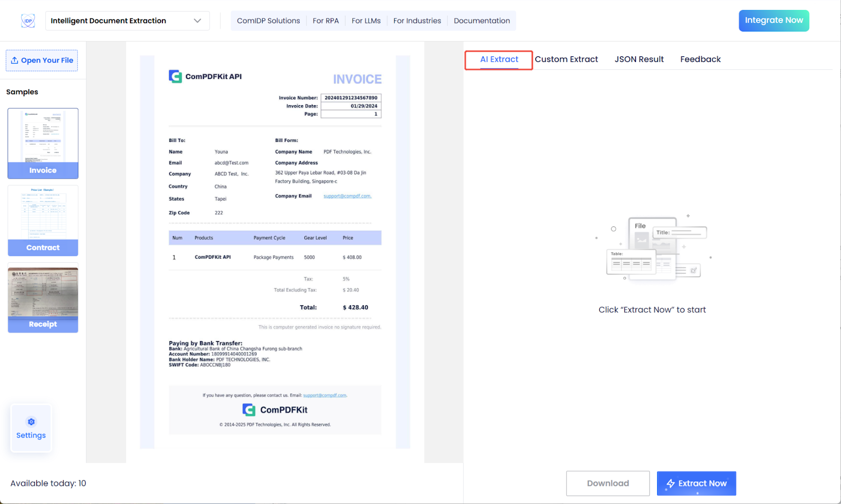This screenshot has width=841, height=504.
Task: Switch to the JSON Result tab
Action: tap(639, 59)
